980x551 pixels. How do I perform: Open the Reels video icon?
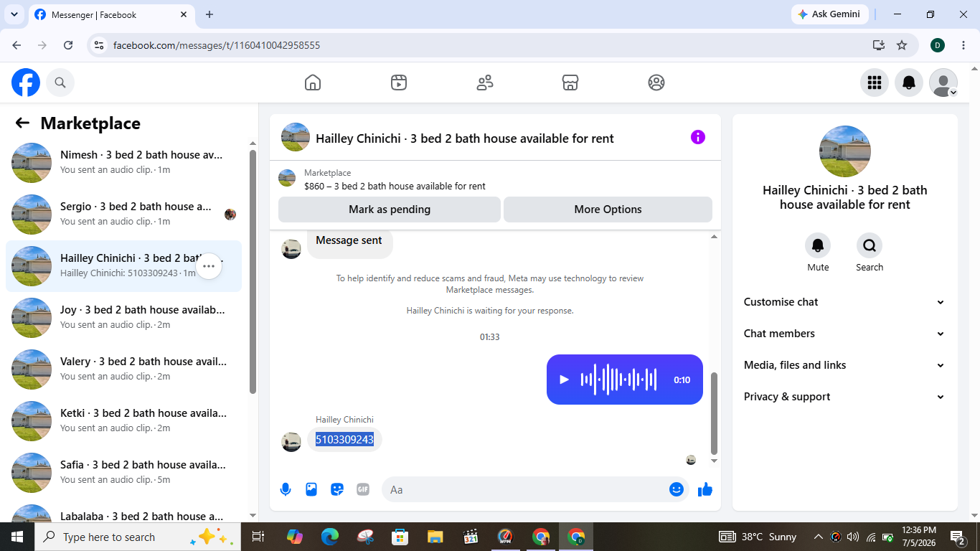tap(399, 83)
